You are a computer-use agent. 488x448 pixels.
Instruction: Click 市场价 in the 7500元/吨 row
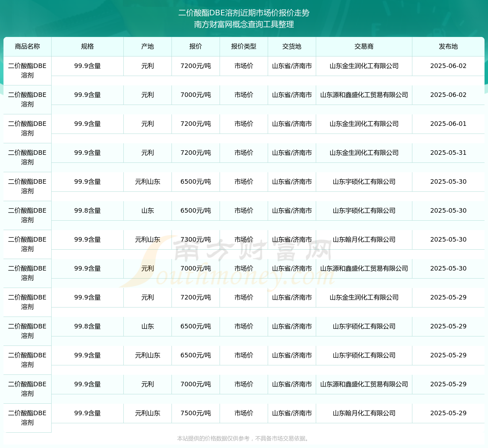click(x=244, y=413)
